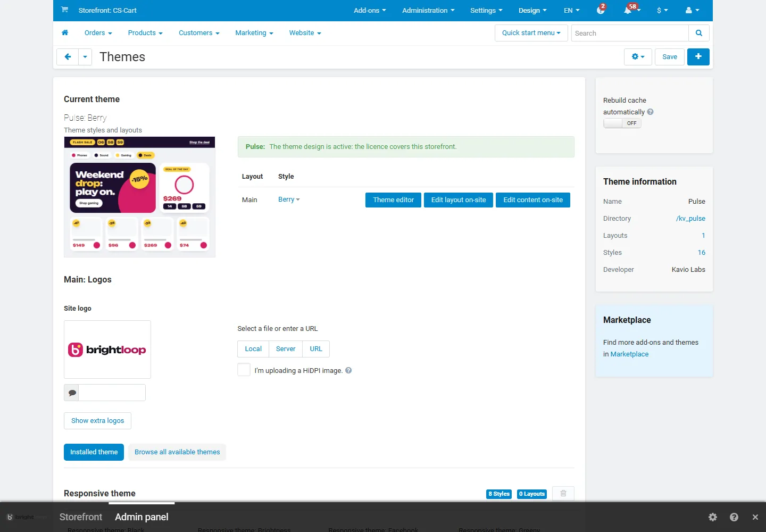Viewport: 766px width, 532px height.
Task: Open the Products menu
Action: tap(145, 33)
